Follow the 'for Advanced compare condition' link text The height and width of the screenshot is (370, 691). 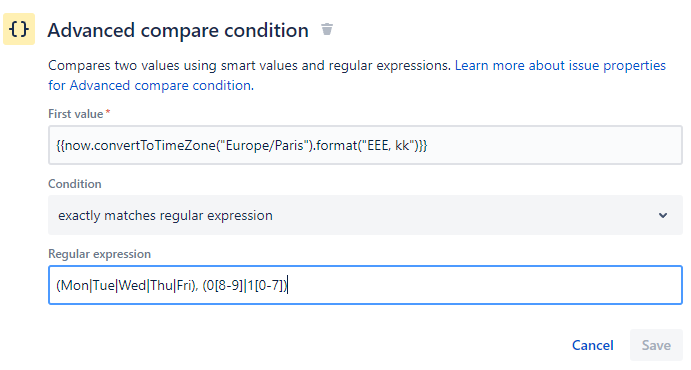151,85
